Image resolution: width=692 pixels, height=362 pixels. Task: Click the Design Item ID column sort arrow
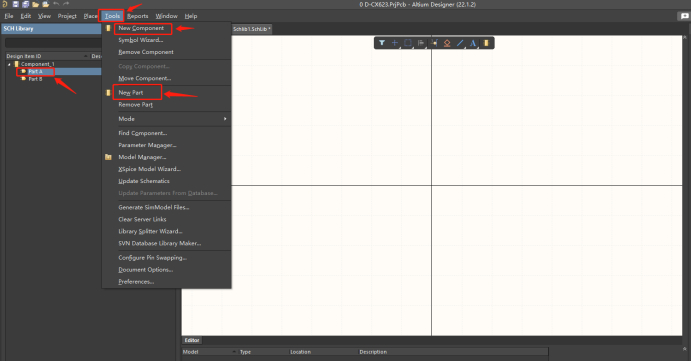tap(86, 56)
